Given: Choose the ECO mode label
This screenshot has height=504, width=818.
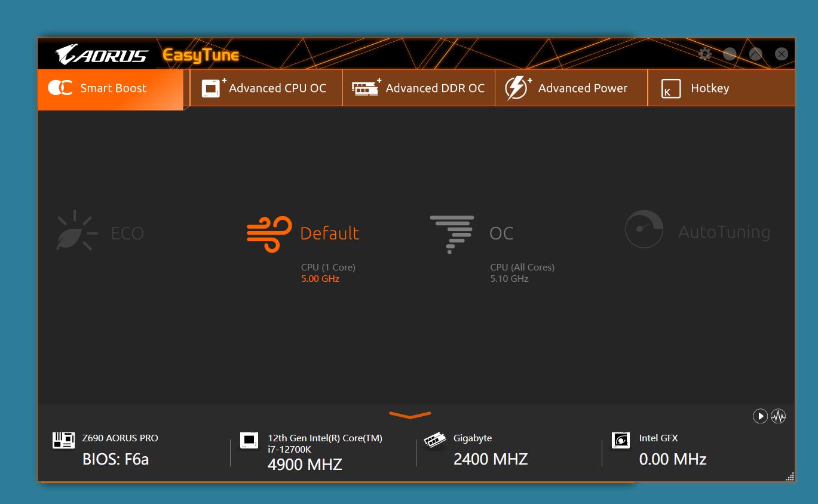Looking at the screenshot, I should click(x=127, y=233).
